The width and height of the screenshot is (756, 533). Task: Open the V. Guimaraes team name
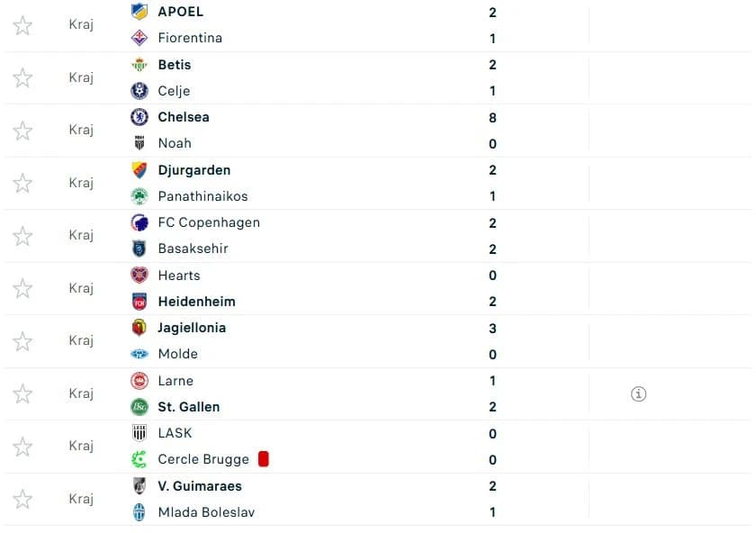(x=200, y=485)
